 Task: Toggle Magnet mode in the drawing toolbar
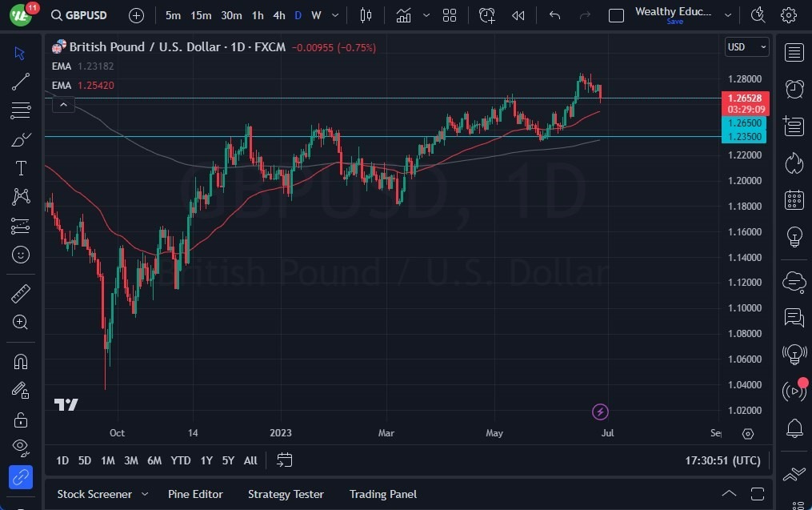20,361
